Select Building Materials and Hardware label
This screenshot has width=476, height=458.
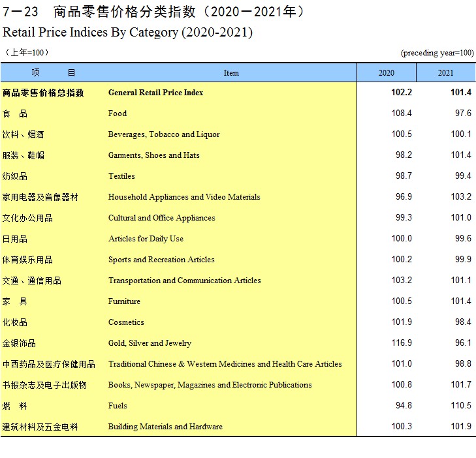point(165,427)
